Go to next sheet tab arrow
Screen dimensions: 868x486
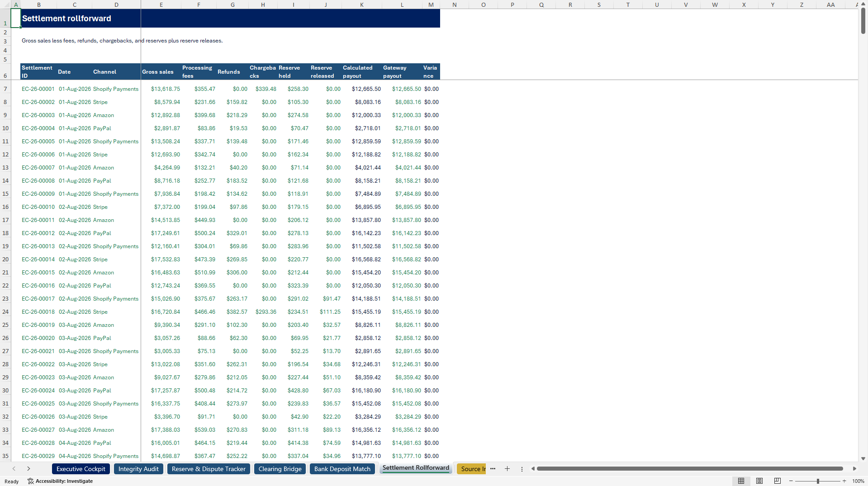pos(28,469)
